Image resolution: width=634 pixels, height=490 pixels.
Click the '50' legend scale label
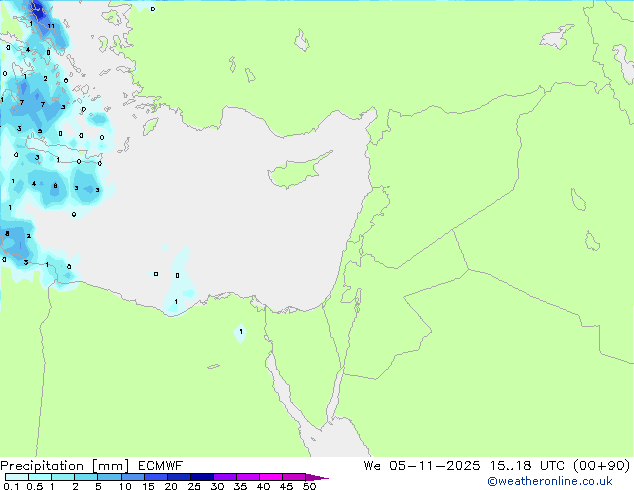coord(310,486)
